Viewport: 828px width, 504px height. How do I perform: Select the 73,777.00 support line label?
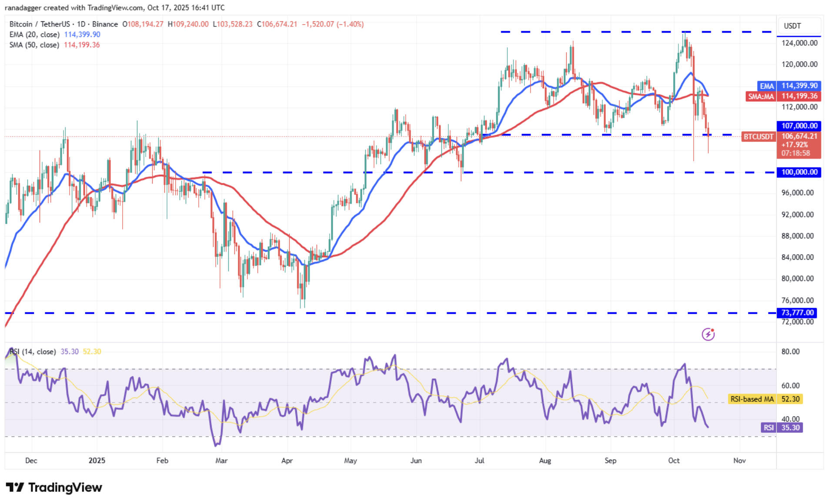[x=797, y=313]
